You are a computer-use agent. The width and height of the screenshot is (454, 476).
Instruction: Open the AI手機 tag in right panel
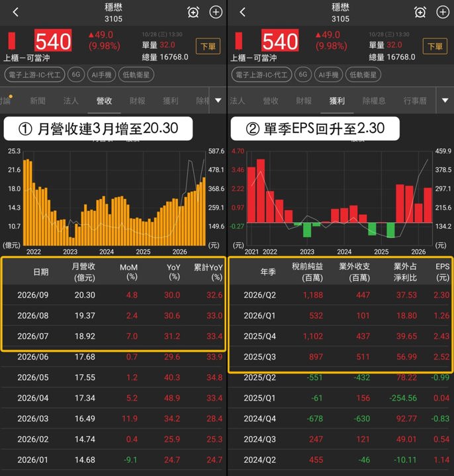(328, 75)
